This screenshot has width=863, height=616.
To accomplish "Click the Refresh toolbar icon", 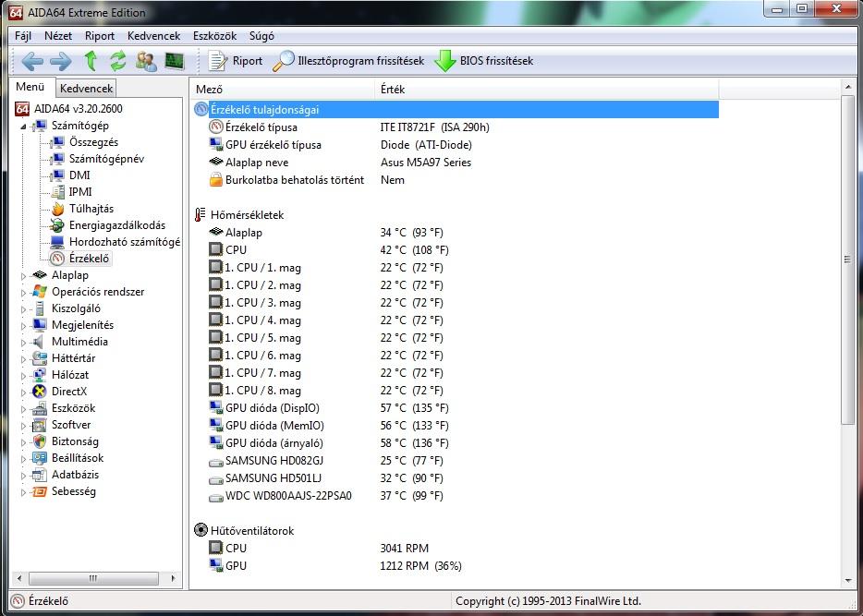I will coord(117,61).
